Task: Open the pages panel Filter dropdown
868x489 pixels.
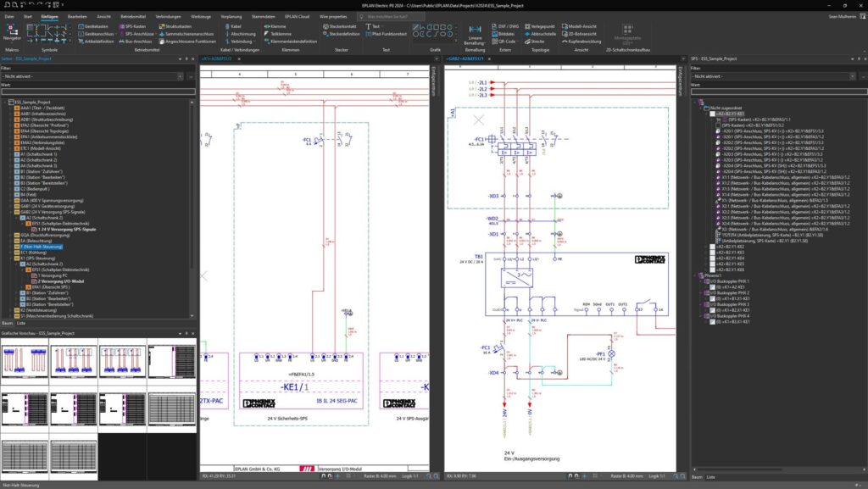Action: (97, 75)
